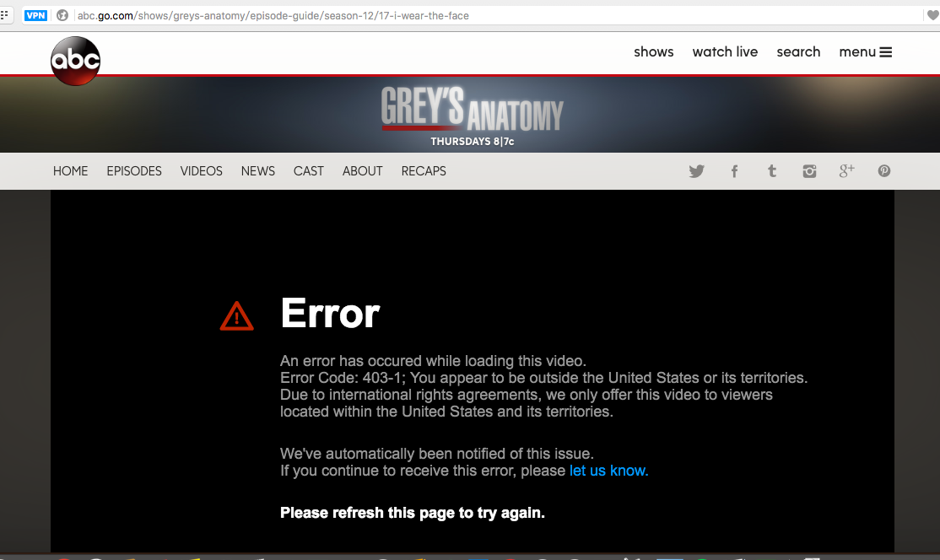940x560 pixels.
Task: Click the heart bookmark icon
Action: point(932,15)
